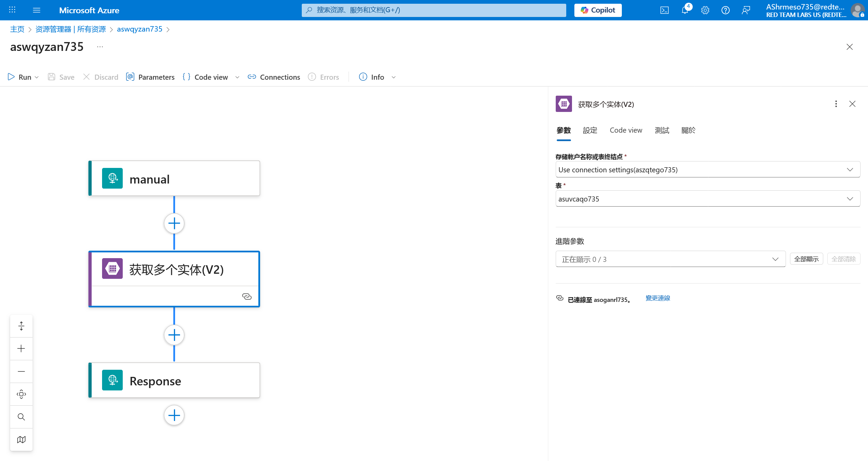
Task: Click the connection link icon on the action card
Action: click(247, 297)
